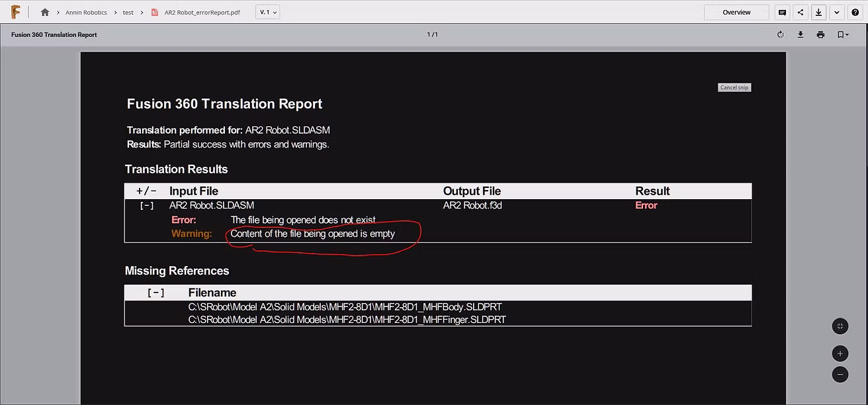868x405 pixels.
Task: Click the Translation Results section heading
Action: [x=177, y=169]
